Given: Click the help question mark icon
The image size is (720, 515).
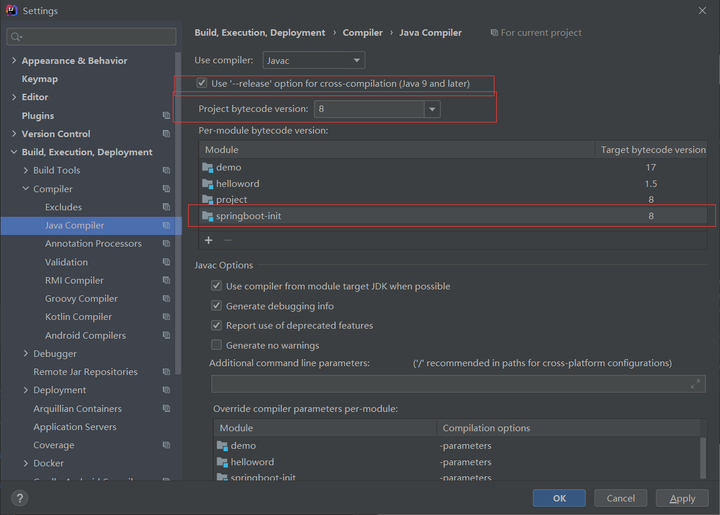Looking at the screenshot, I should 19,498.
